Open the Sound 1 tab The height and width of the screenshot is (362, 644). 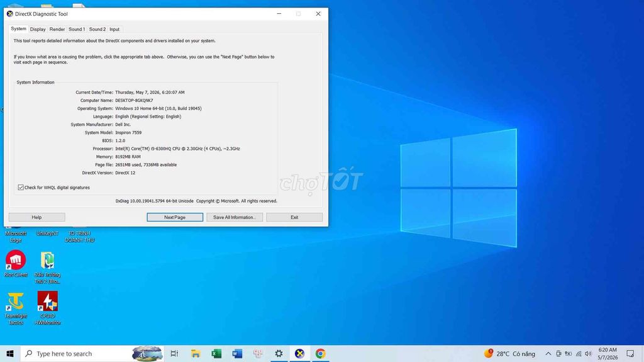pyautogui.click(x=77, y=29)
